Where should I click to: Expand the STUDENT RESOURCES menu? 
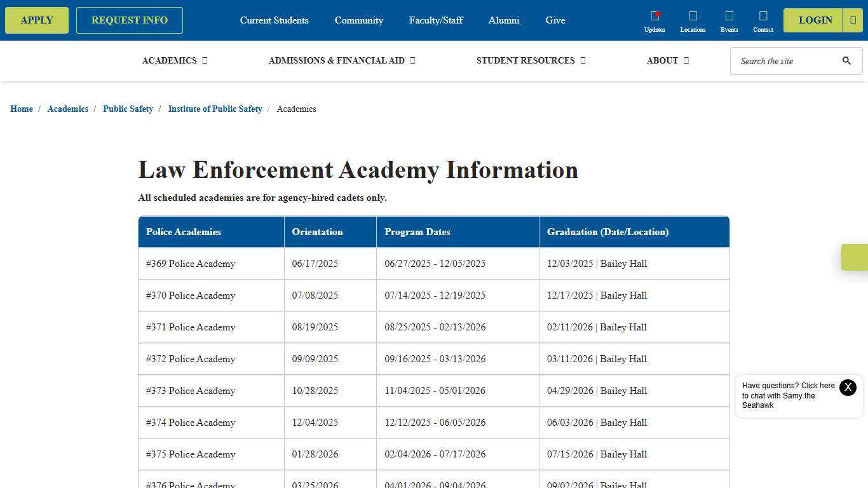coord(531,60)
